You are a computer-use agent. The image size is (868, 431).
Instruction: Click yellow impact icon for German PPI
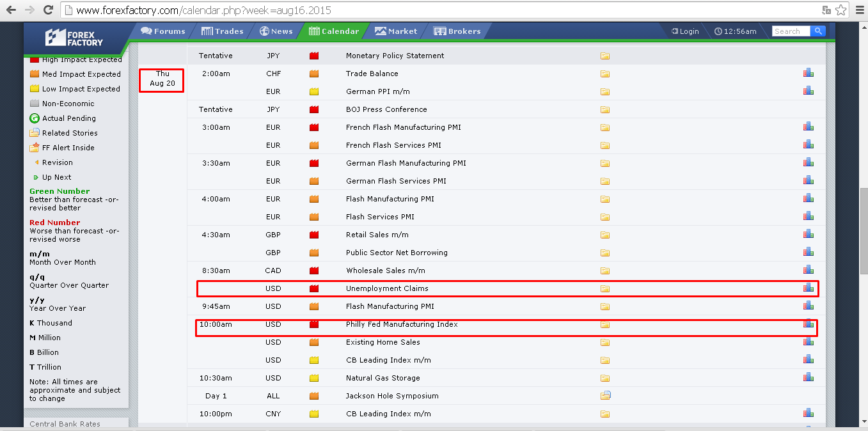tap(314, 92)
